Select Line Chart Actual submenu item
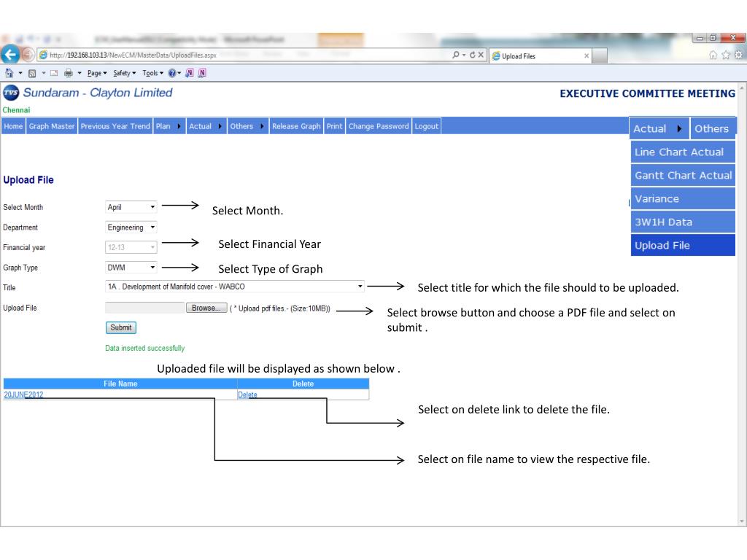The width and height of the screenshot is (747, 560). (x=683, y=152)
